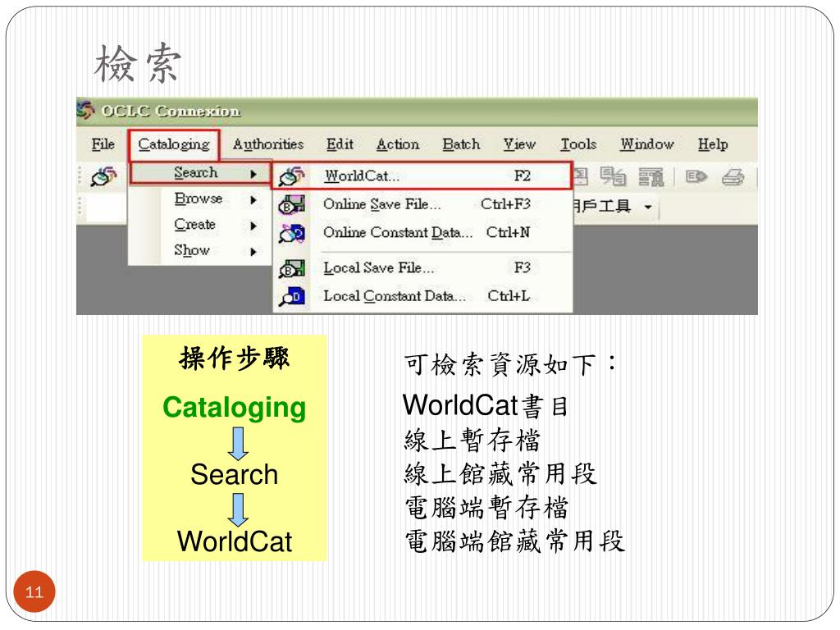The width and height of the screenshot is (840, 630).
Task: Choose WorldCat... search entry
Action: (422, 176)
